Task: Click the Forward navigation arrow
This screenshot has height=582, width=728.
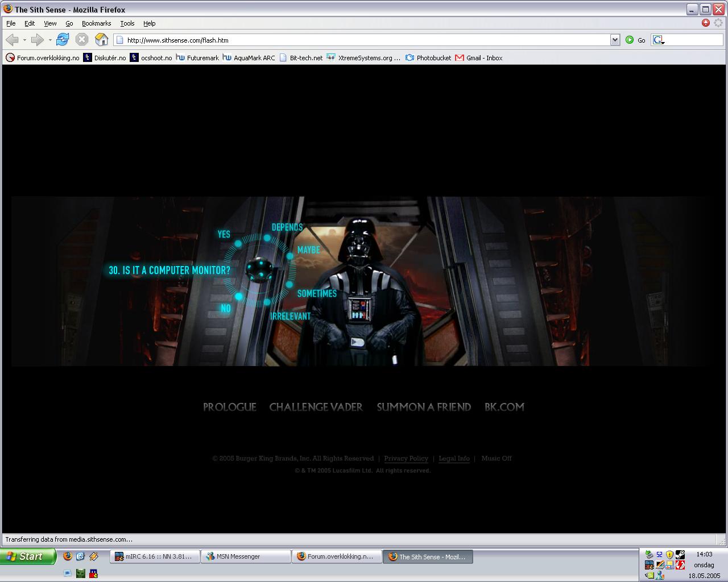Action: coord(37,40)
